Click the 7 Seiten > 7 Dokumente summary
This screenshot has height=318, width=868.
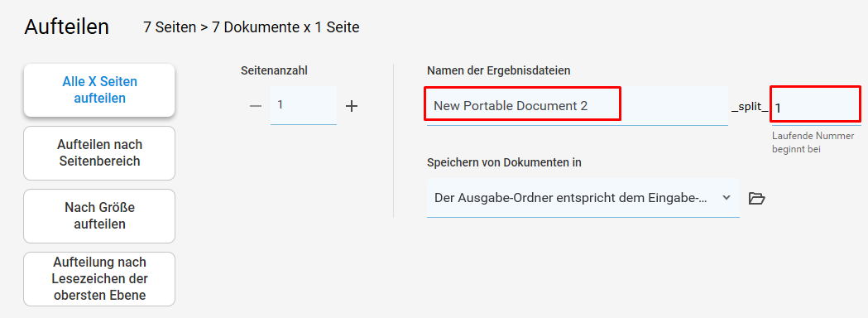[252, 27]
